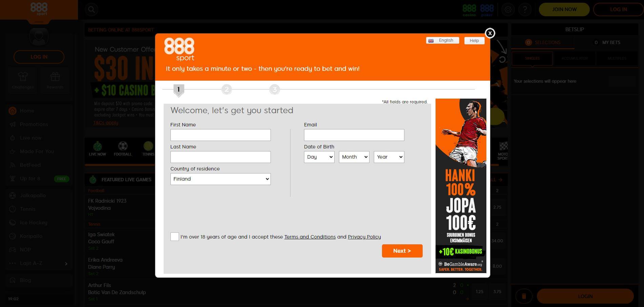
Task: Select the Home icon in sidebar
Action: pos(12,111)
